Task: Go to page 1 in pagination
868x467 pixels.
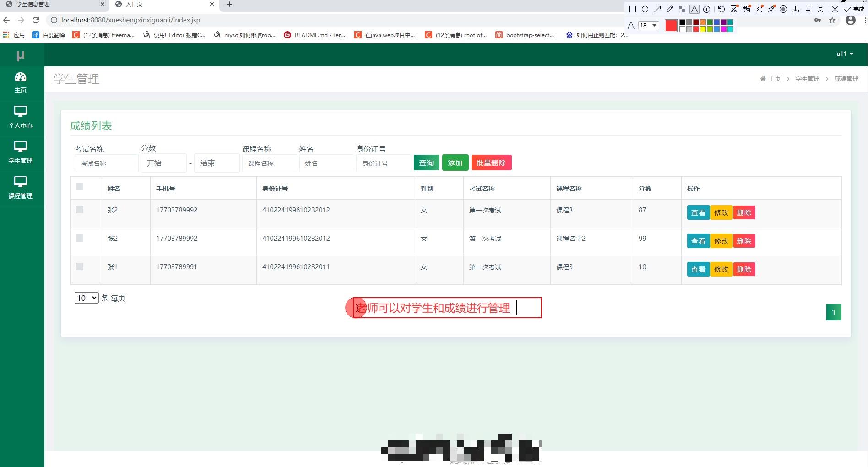Action: pos(834,312)
